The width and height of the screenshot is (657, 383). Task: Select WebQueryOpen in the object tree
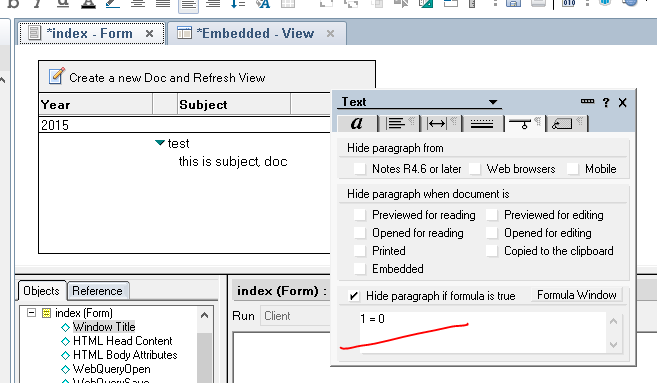point(111,369)
